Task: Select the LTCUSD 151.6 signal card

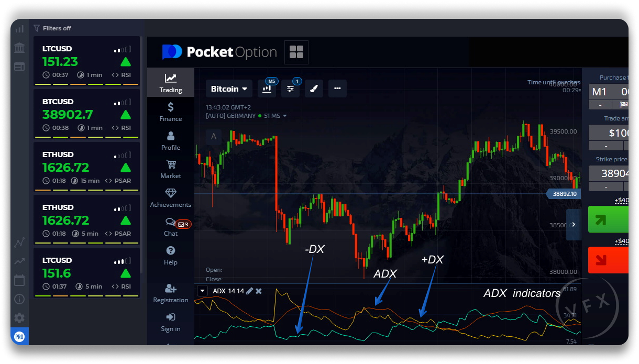Action: point(86,273)
